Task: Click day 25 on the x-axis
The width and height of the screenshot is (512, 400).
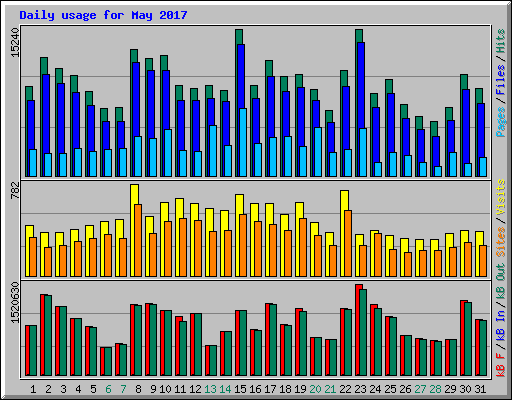Action: coord(390,389)
